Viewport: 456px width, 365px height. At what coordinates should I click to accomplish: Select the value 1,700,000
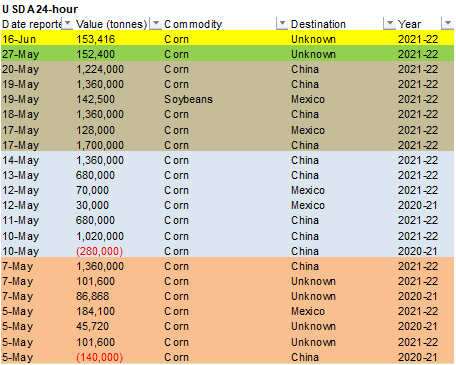click(x=100, y=145)
